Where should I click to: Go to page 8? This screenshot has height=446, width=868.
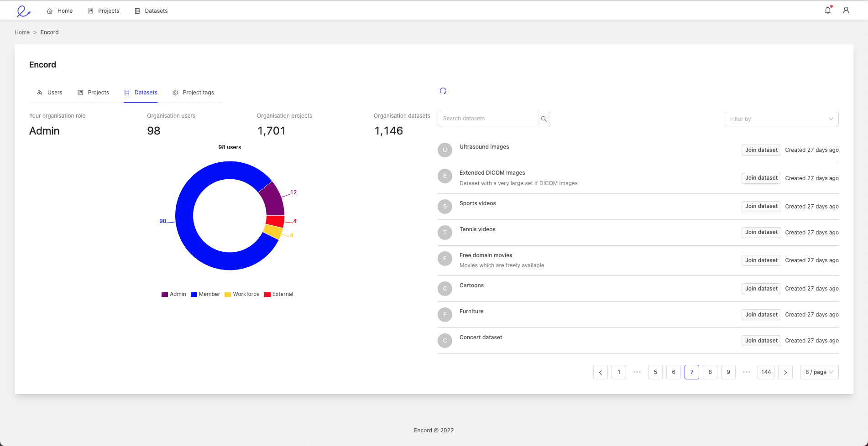[710, 372]
